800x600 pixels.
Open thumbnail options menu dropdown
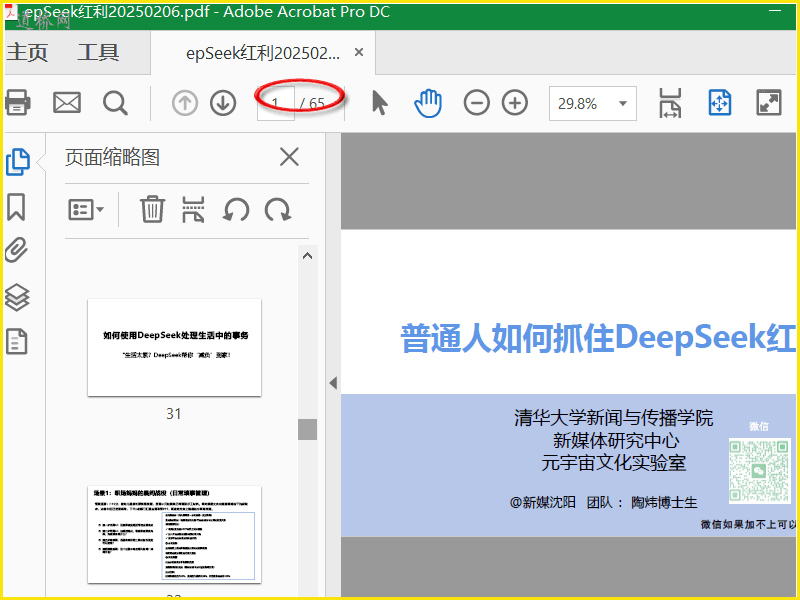[86, 210]
